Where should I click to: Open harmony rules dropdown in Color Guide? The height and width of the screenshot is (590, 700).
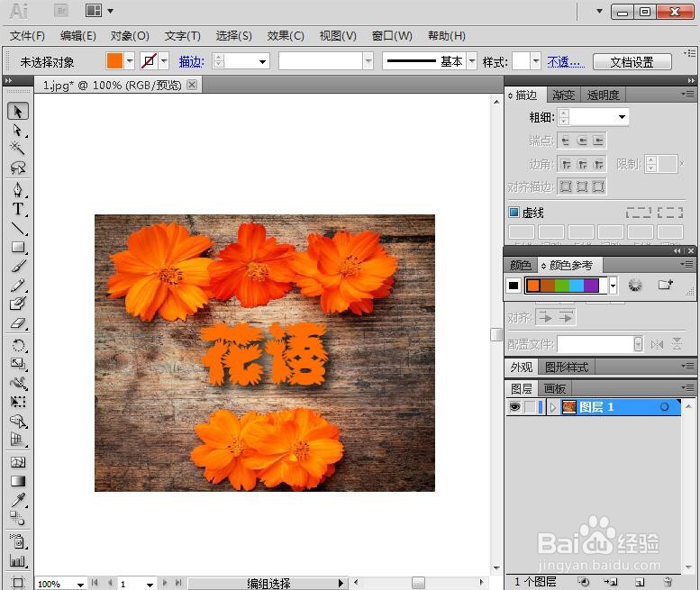613,286
